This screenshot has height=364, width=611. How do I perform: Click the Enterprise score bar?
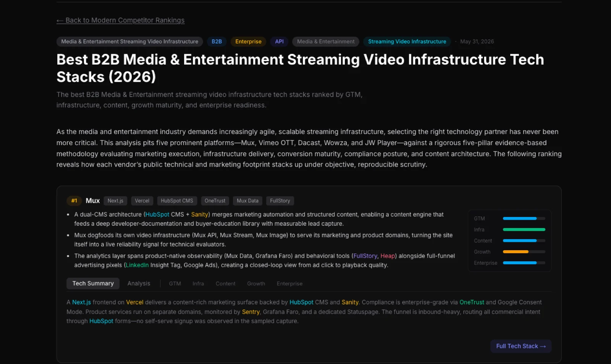click(x=524, y=263)
